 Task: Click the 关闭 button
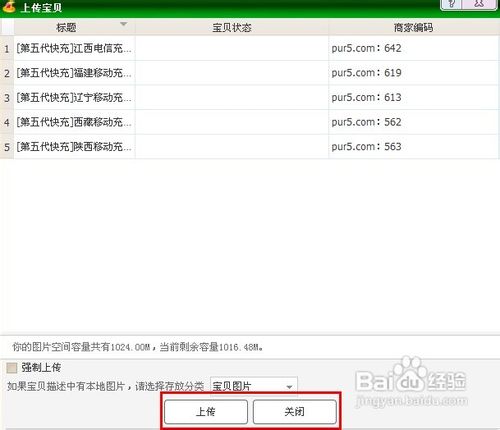295,412
